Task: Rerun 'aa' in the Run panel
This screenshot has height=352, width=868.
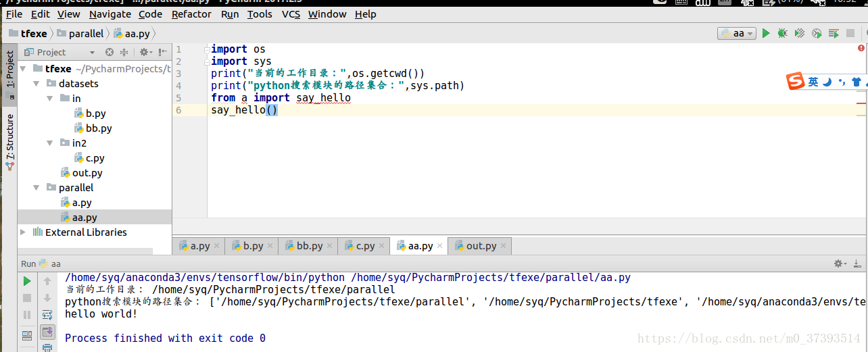Action: pos(27,281)
